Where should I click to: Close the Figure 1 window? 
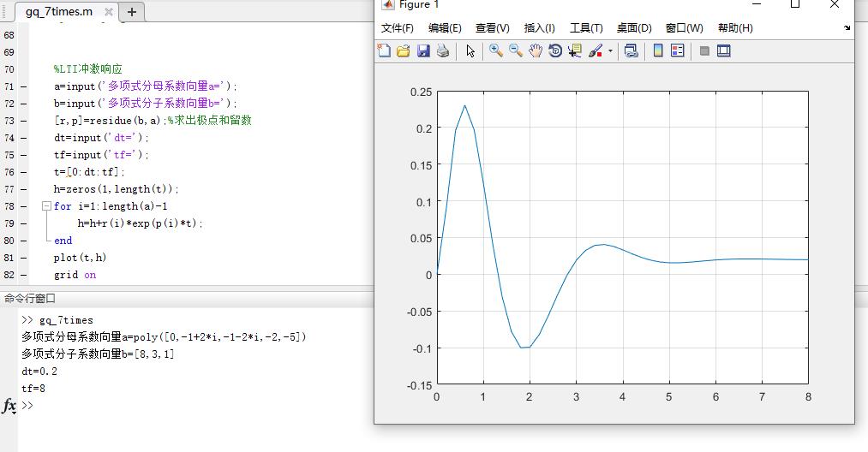click(x=835, y=4)
